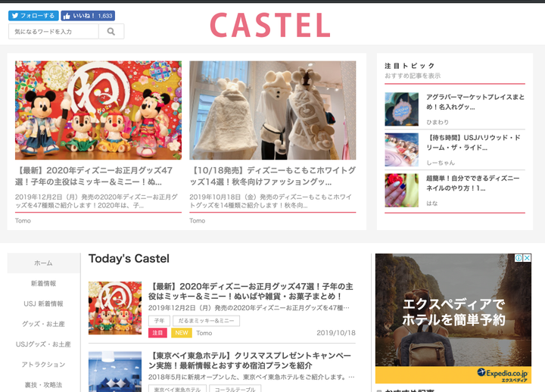Select アトラクション in the side menu
This screenshot has width=545, height=392.
[43, 365]
